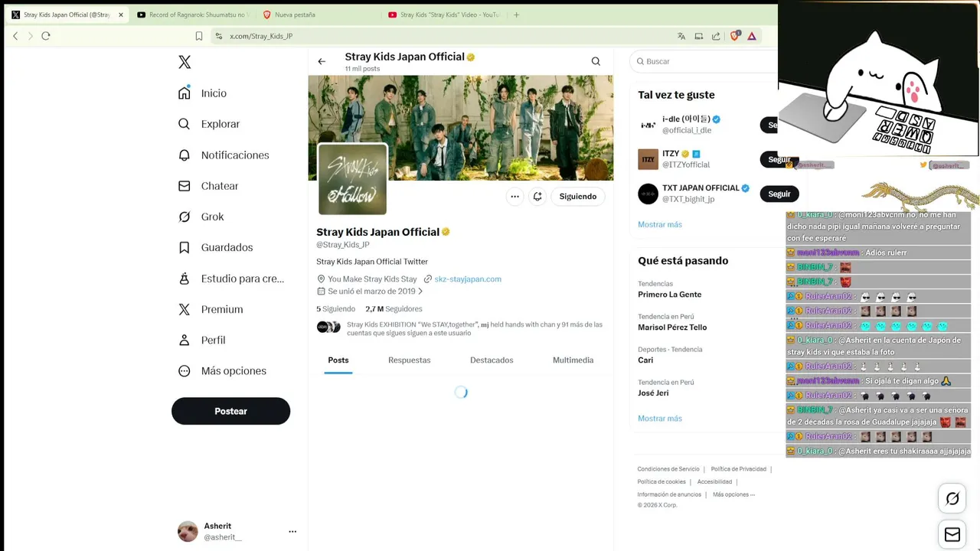Open Grok from the sidebar
Image resolution: width=980 pixels, height=551 pixels.
(201, 217)
